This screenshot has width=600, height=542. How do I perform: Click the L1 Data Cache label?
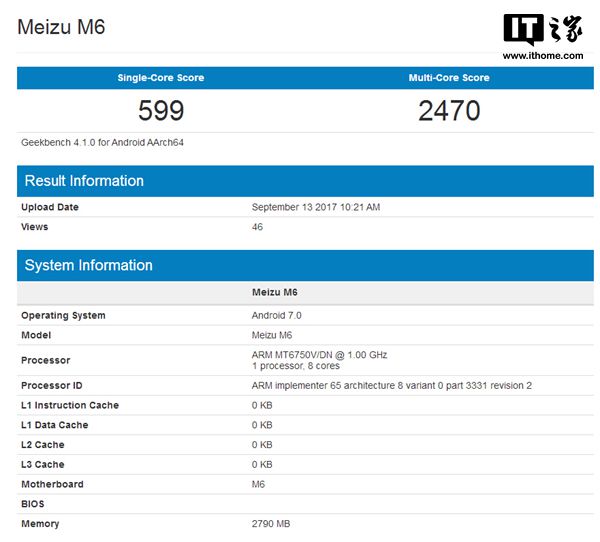[54, 425]
